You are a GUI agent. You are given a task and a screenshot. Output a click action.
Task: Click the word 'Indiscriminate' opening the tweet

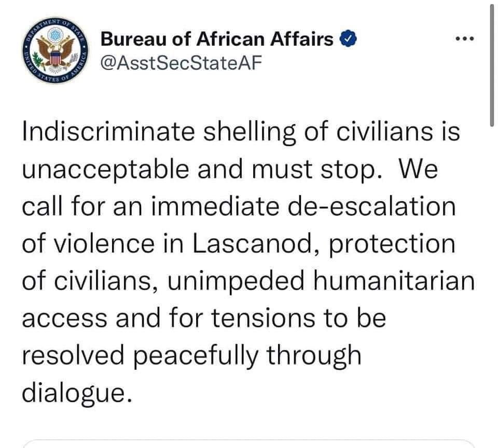[108, 131]
